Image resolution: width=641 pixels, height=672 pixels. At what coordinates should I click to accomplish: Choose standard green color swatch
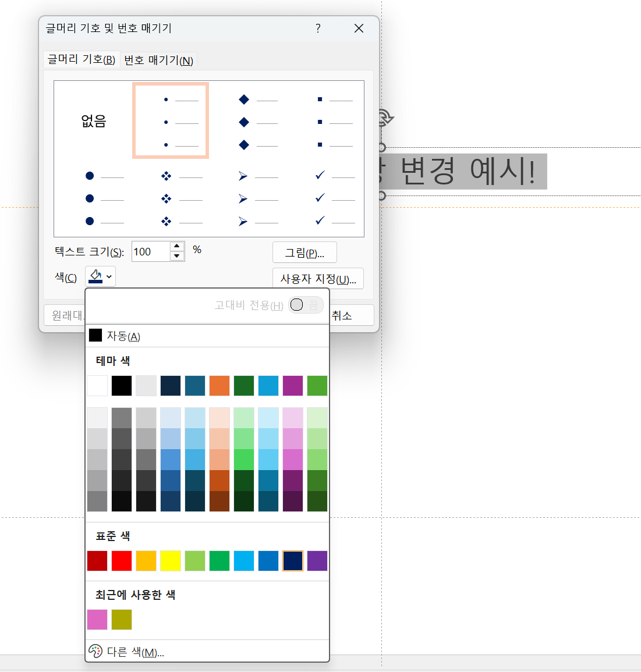219,561
